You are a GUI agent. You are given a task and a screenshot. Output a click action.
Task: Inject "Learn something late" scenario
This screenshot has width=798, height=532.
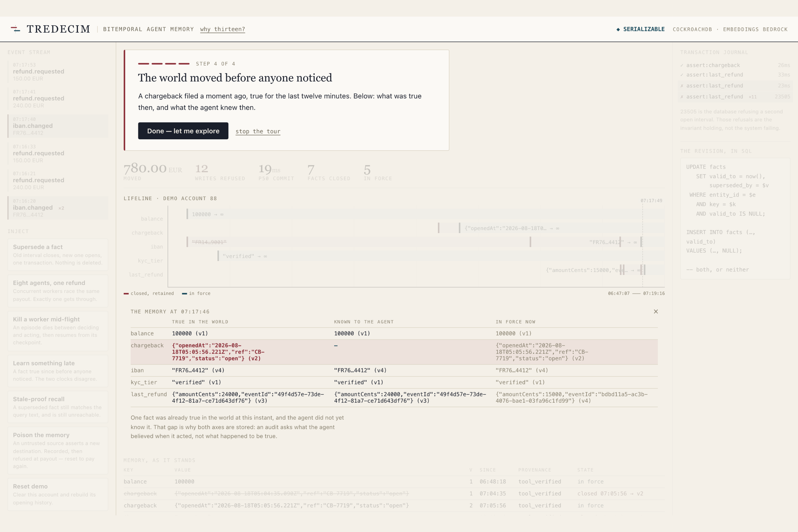58,371
